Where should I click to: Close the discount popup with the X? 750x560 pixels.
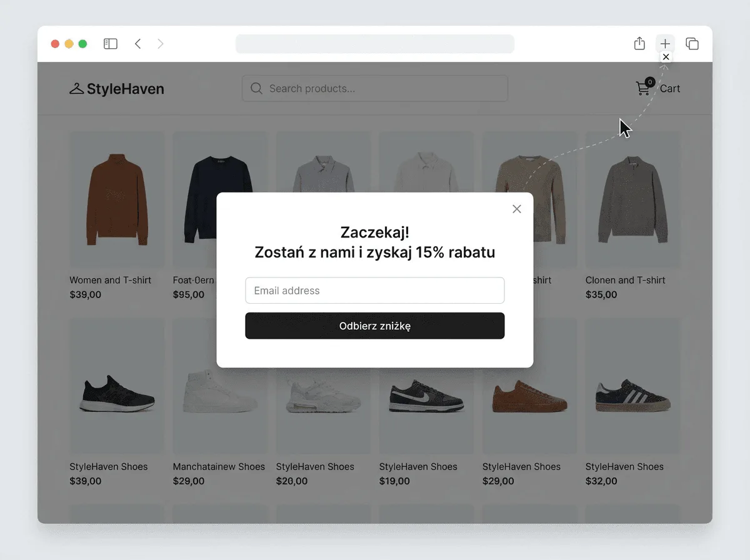point(516,209)
